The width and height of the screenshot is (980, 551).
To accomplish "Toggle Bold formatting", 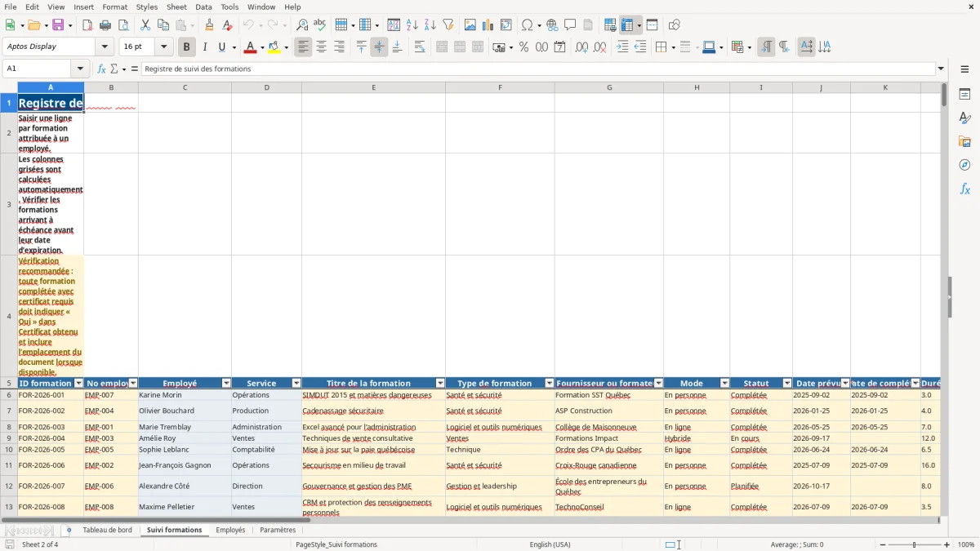I will (x=187, y=47).
